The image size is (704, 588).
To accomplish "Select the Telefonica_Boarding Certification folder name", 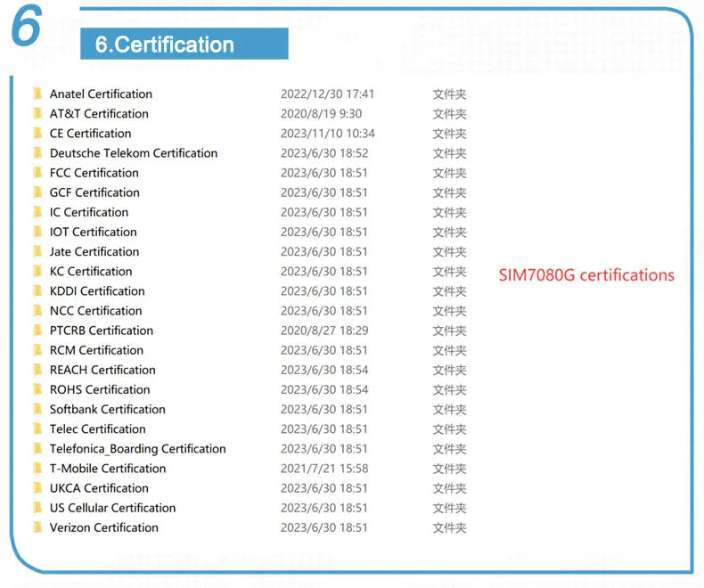I will point(138,449).
